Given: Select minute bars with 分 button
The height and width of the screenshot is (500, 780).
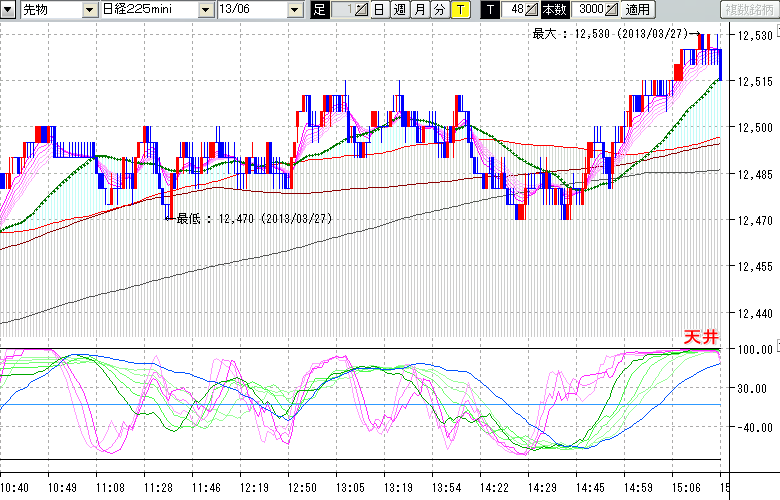Looking at the screenshot, I should (439, 10).
